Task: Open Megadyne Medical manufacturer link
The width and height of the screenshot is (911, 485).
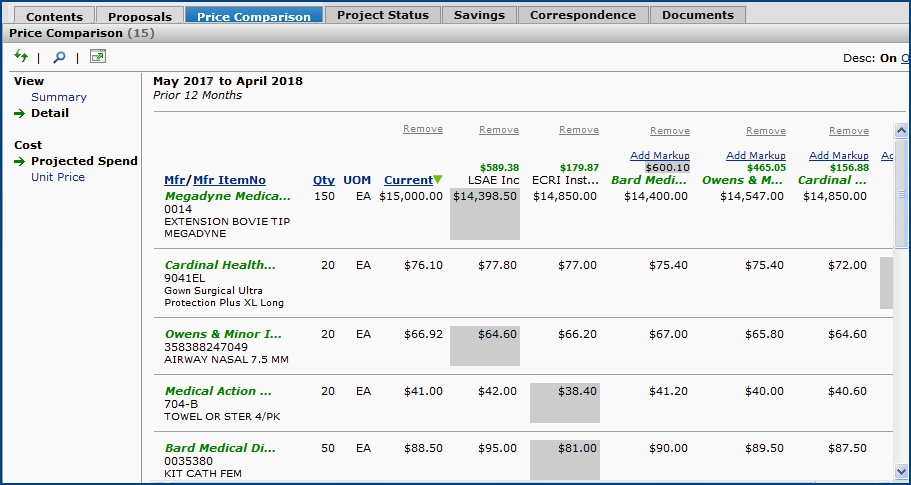Action: 227,196
